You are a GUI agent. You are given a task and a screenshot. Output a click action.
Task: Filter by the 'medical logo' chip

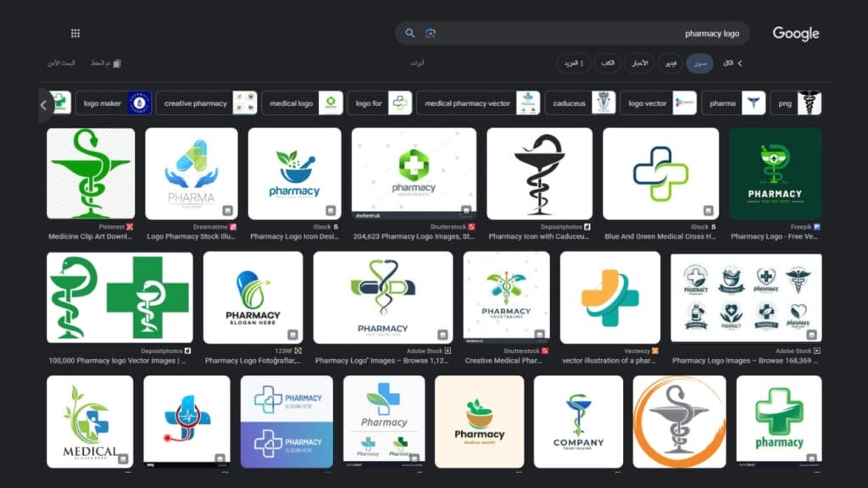click(303, 103)
